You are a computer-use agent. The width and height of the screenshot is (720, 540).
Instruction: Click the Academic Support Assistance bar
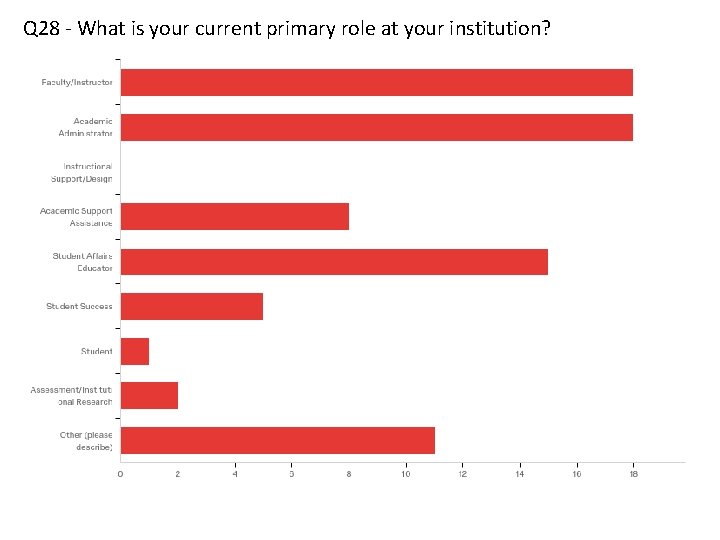pos(235,216)
